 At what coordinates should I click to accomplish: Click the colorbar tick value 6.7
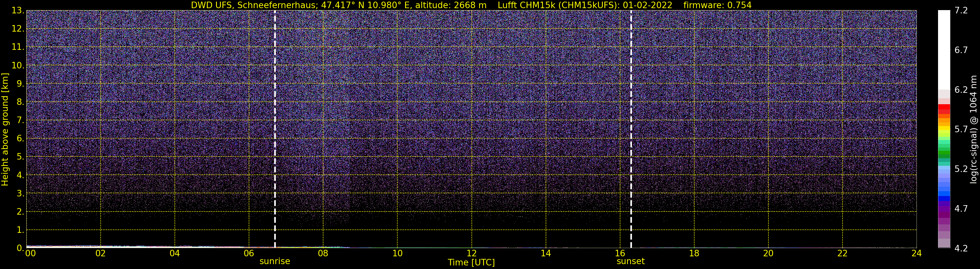click(x=961, y=50)
